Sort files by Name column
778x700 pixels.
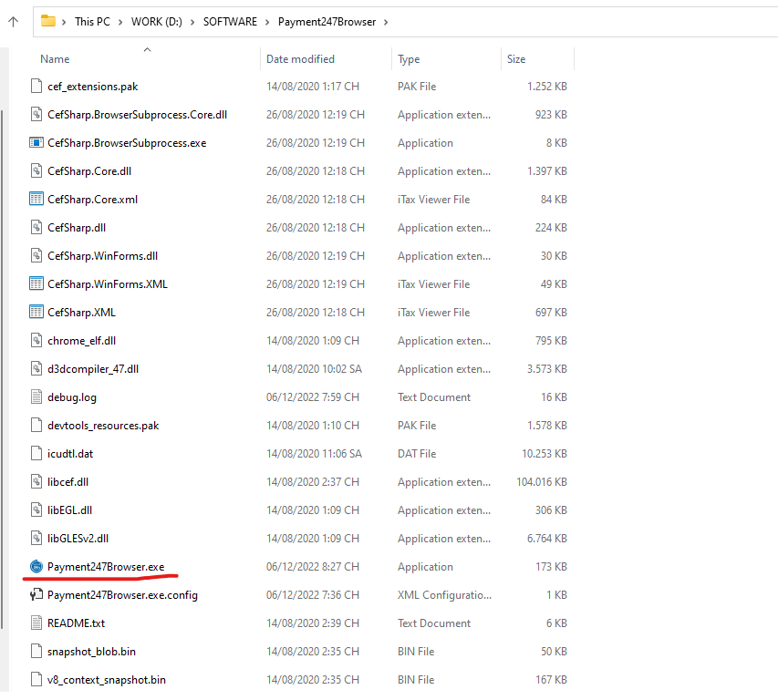click(x=55, y=59)
